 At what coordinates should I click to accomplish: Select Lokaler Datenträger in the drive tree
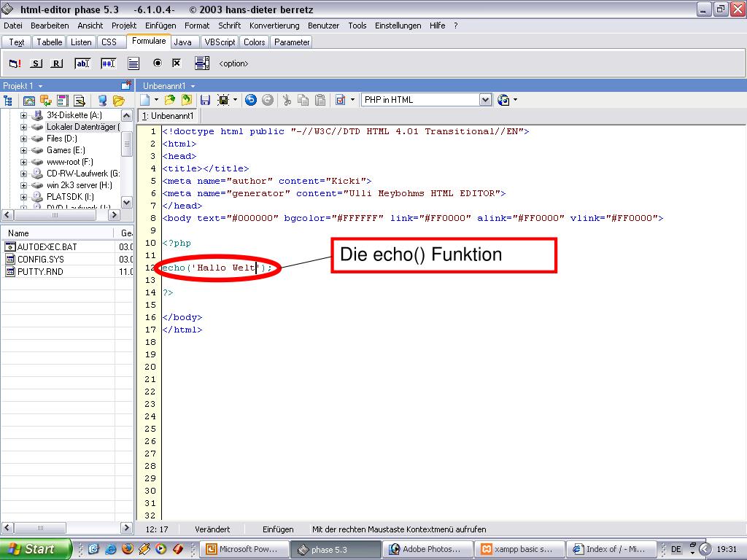click(x=83, y=127)
